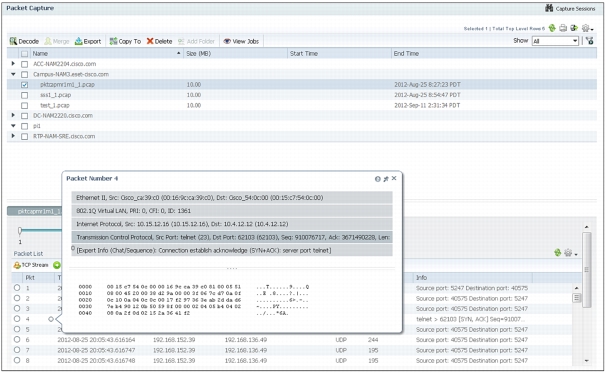Select the radio button for packet 6

coord(17,340)
